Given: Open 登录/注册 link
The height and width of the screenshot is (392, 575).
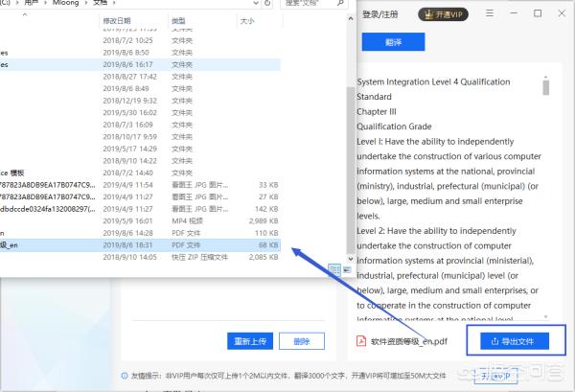Looking at the screenshot, I should 379,14.
